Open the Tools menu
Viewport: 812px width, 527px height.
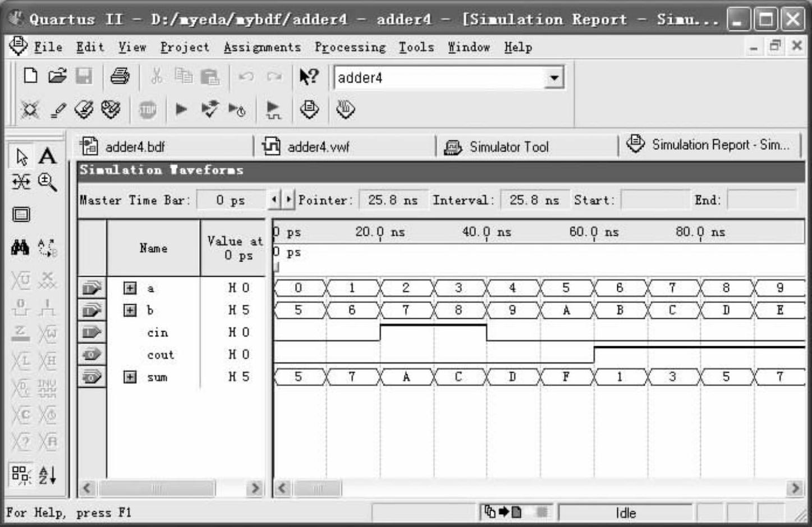tap(416, 47)
